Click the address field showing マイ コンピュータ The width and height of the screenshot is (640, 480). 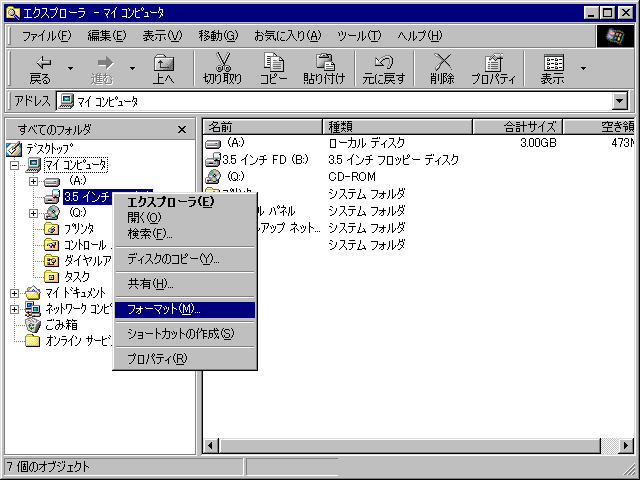335,101
